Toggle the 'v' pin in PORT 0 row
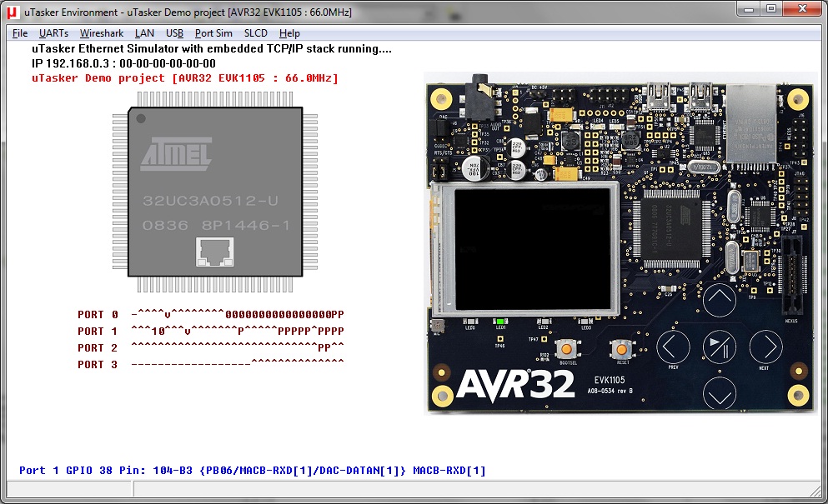 pos(168,315)
